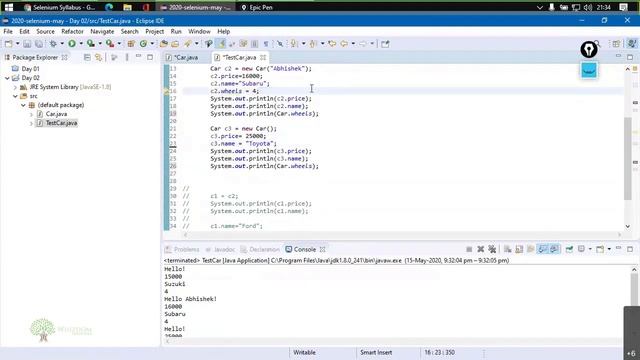Open the Open Console dropdown arrow
Image resolution: width=640 pixels, height=360 pixels.
click(609, 249)
